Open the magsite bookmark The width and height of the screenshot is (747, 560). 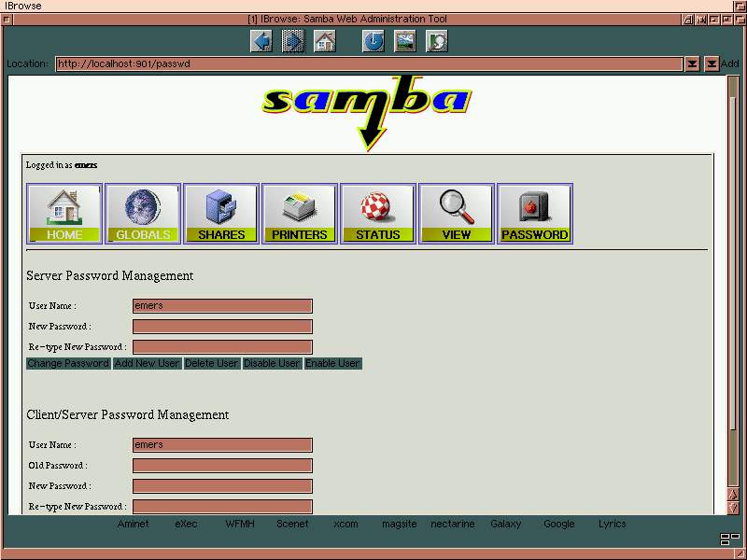click(x=400, y=524)
